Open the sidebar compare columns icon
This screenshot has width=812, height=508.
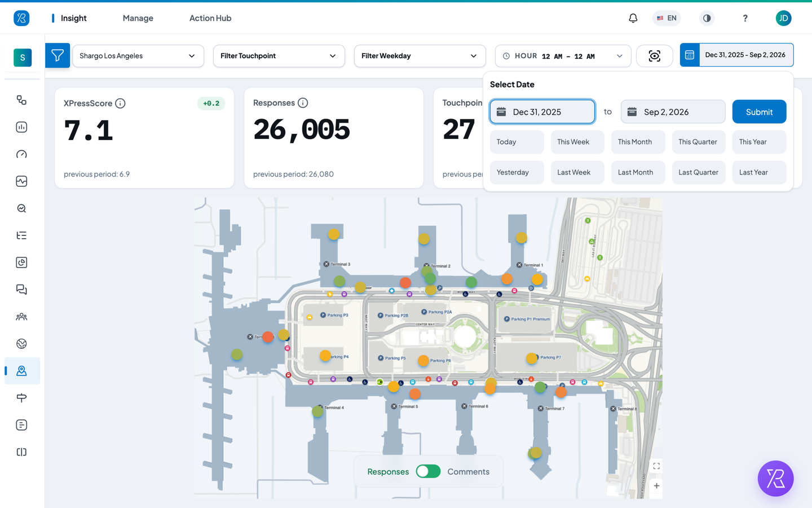21,452
